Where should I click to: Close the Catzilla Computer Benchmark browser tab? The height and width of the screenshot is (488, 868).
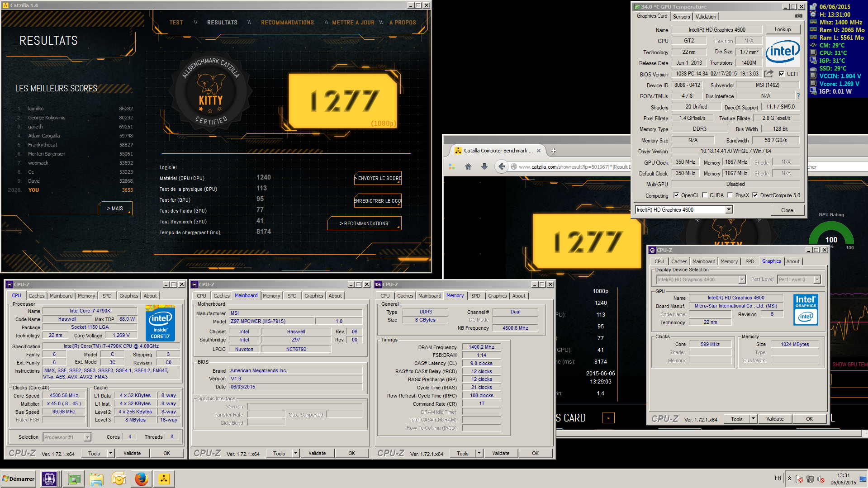(539, 151)
